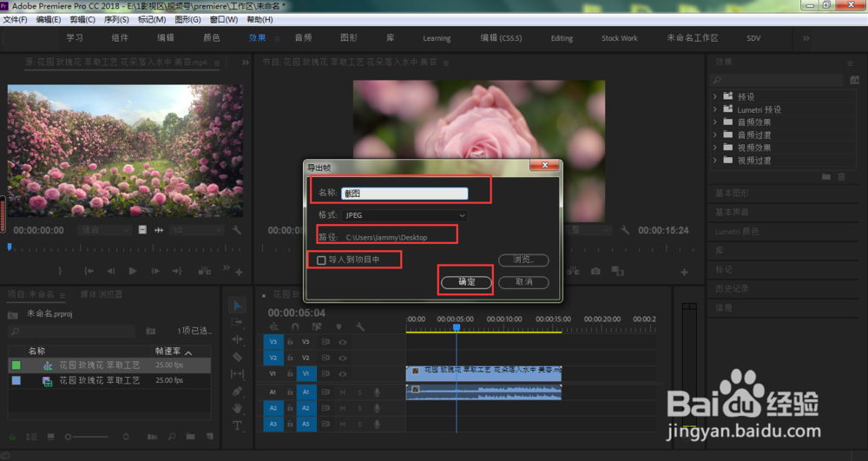868x461 pixels.
Task: Open timeline display settings wrench
Action: tap(360, 326)
